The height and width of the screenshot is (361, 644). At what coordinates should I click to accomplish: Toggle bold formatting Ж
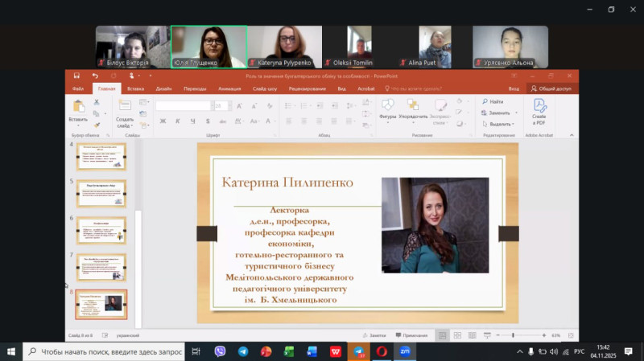tap(163, 121)
